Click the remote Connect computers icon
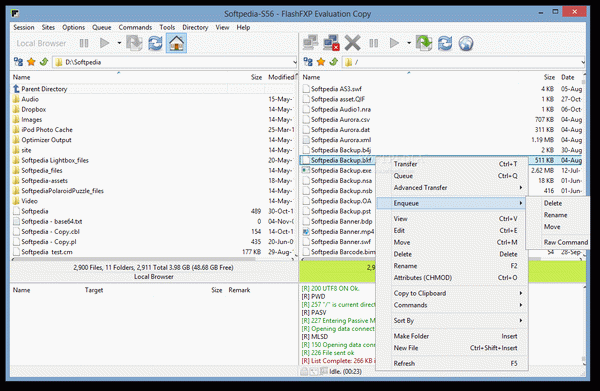Image resolution: width=600 pixels, height=391 pixels. coord(310,43)
